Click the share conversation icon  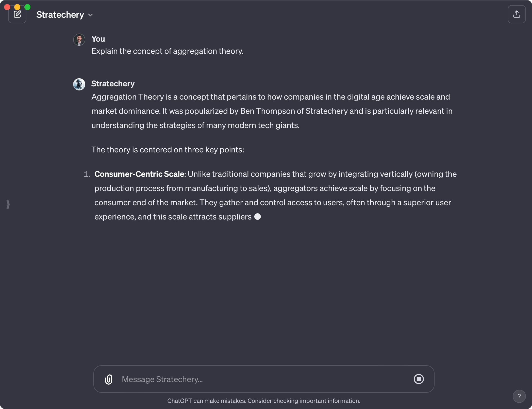click(x=517, y=14)
